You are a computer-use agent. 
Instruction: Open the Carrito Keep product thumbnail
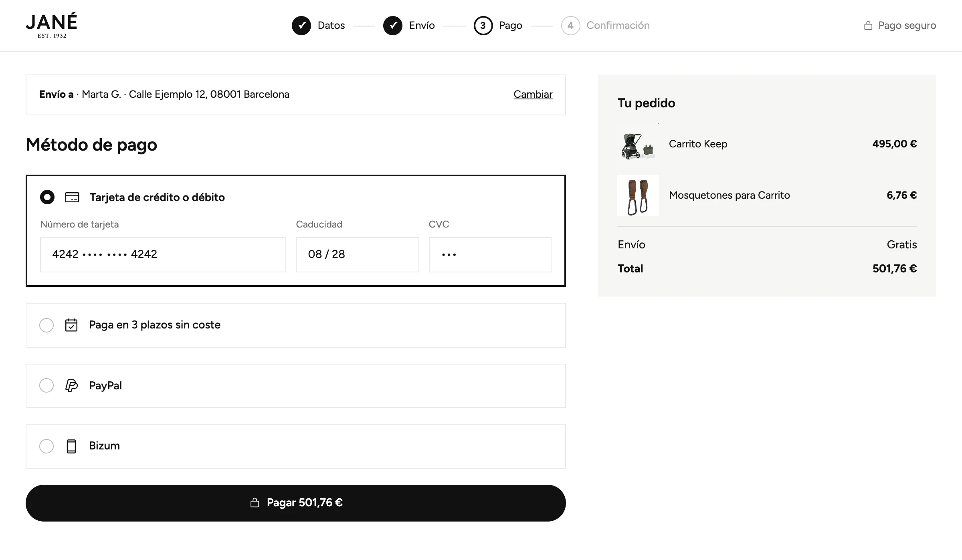(x=638, y=144)
